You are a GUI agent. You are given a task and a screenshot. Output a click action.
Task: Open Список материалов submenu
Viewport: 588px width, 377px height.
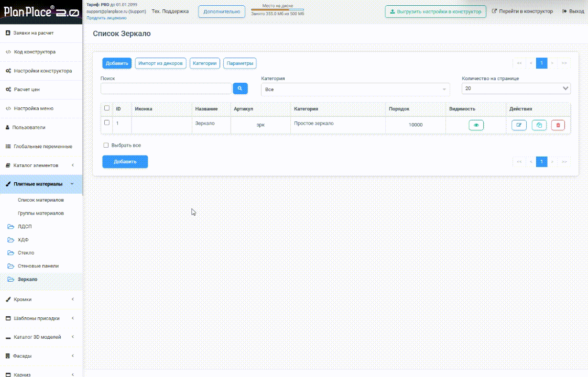(x=41, y=200)
